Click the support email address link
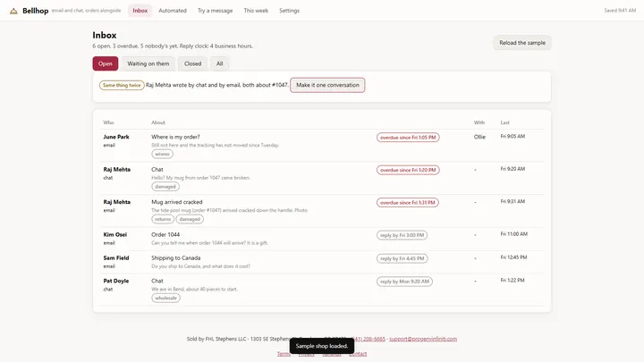644x362 pixels. [423, 339]
